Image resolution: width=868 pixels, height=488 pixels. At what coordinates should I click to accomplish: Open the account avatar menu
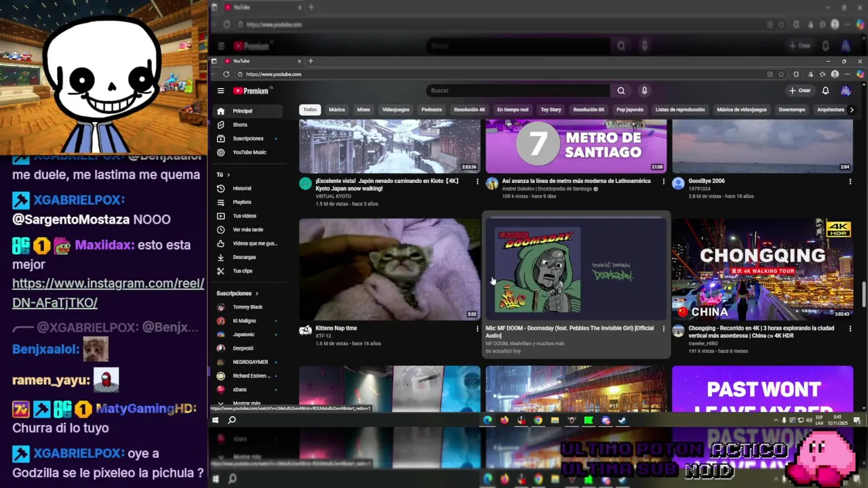tap(846, 91)
